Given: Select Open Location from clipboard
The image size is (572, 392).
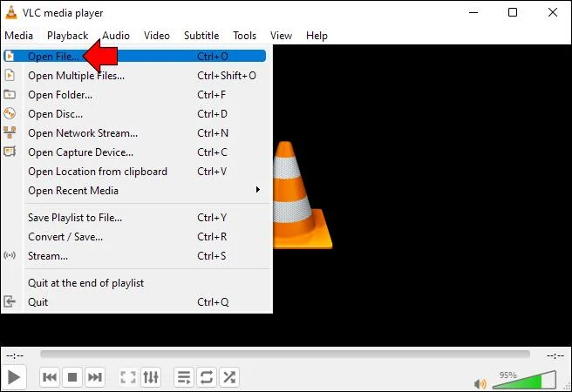Looking at the screenshot, I should (134, 172).
